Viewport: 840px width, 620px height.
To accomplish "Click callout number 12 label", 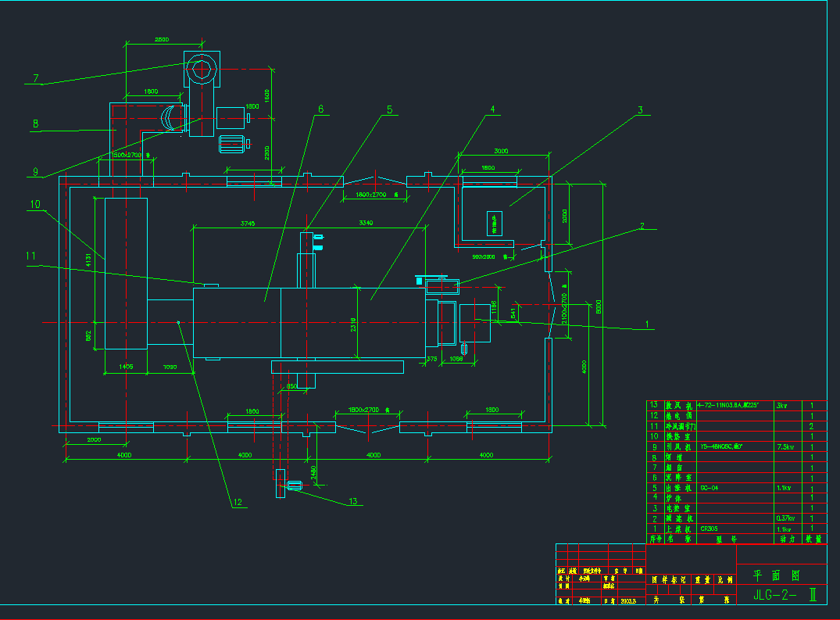I will click(x=238, y=503).
